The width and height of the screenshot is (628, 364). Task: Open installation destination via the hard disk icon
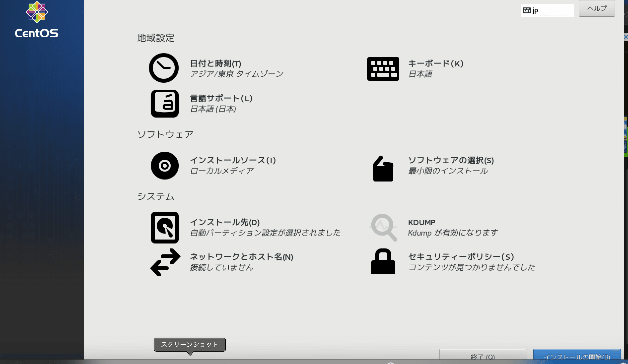click(165, 228)
